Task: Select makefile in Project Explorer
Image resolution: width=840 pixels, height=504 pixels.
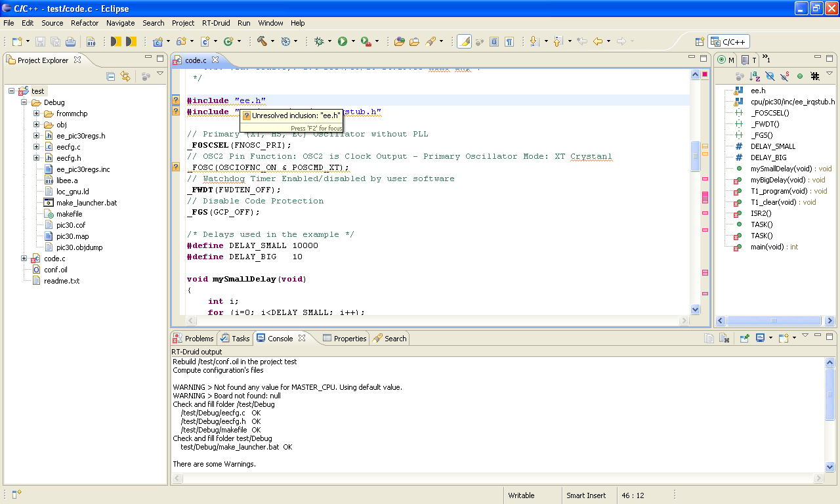Action: point(69,214)
